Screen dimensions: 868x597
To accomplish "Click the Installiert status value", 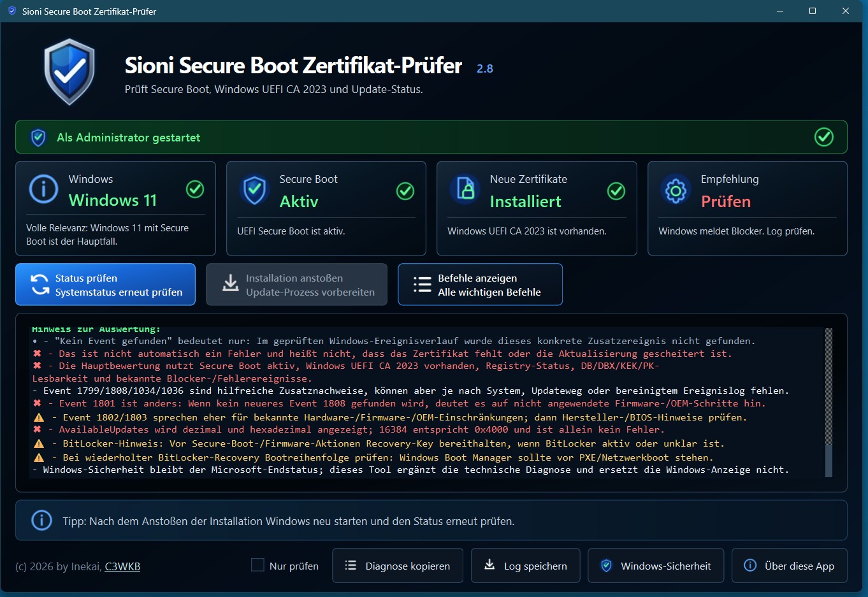I will coord(526,201).
